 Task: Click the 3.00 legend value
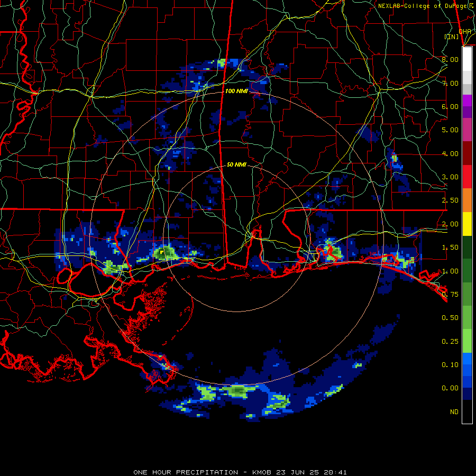(x=450, y=177)
